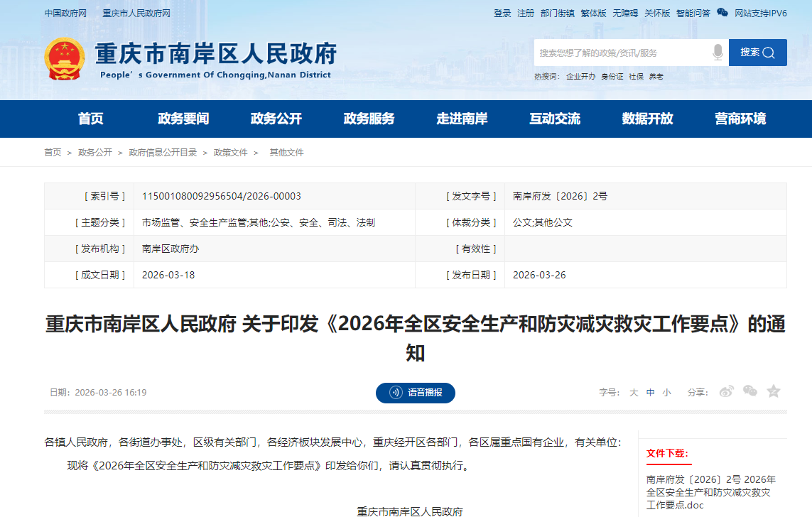Share article via WeChat icon
Image resolution: width=812 pixels, height=517 pixels.
[750, 391]
